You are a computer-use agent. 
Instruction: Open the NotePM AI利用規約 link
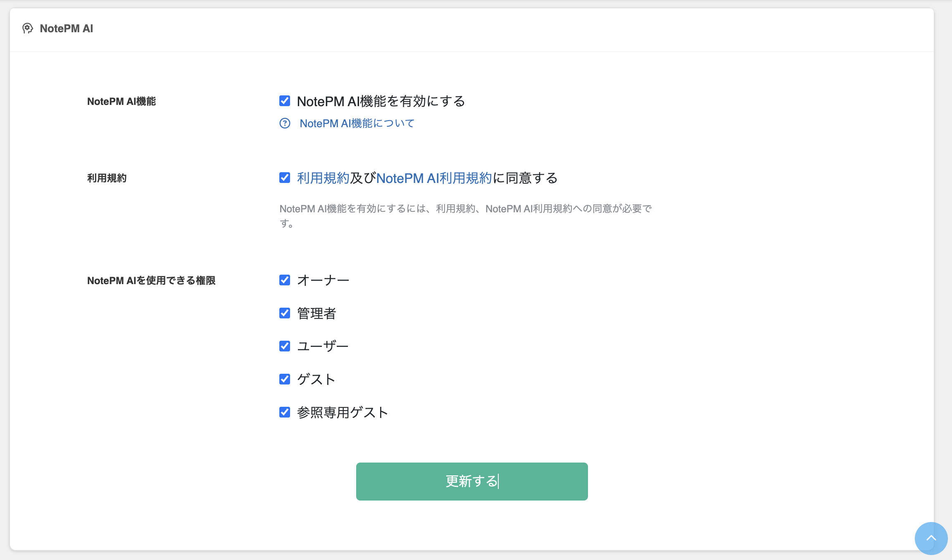[434, 178]
